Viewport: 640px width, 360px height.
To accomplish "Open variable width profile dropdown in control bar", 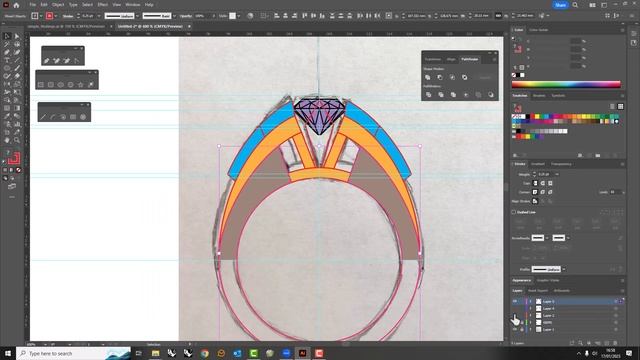I will click(138, 16).
